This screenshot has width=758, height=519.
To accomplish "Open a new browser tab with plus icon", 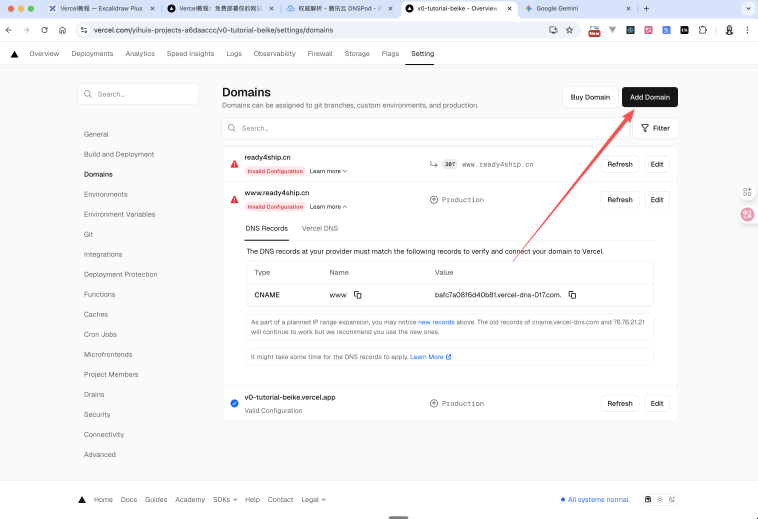I will 646,8.
